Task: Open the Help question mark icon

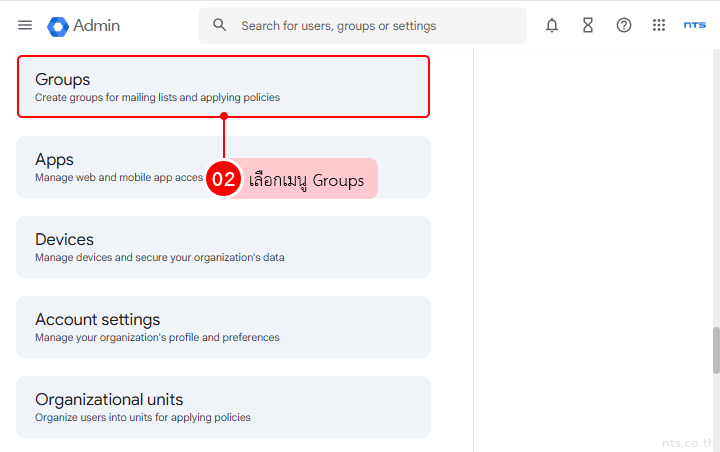Action: 624,25
